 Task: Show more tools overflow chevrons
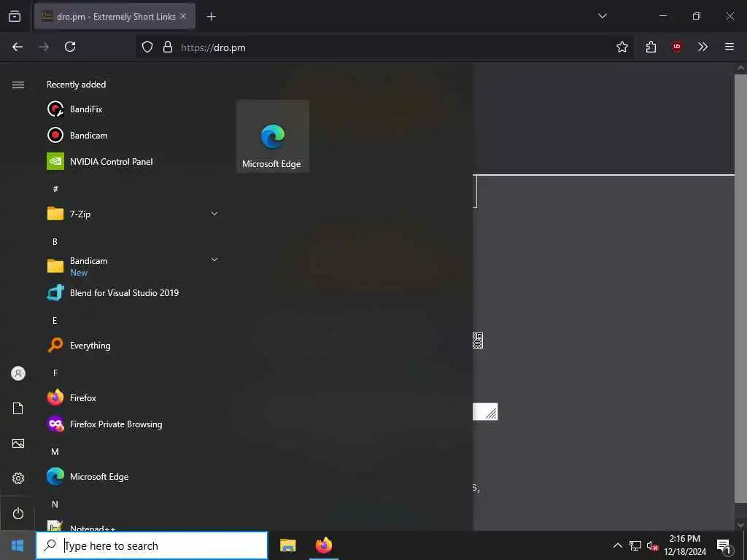pyautogui.click(x=703, y=47)
